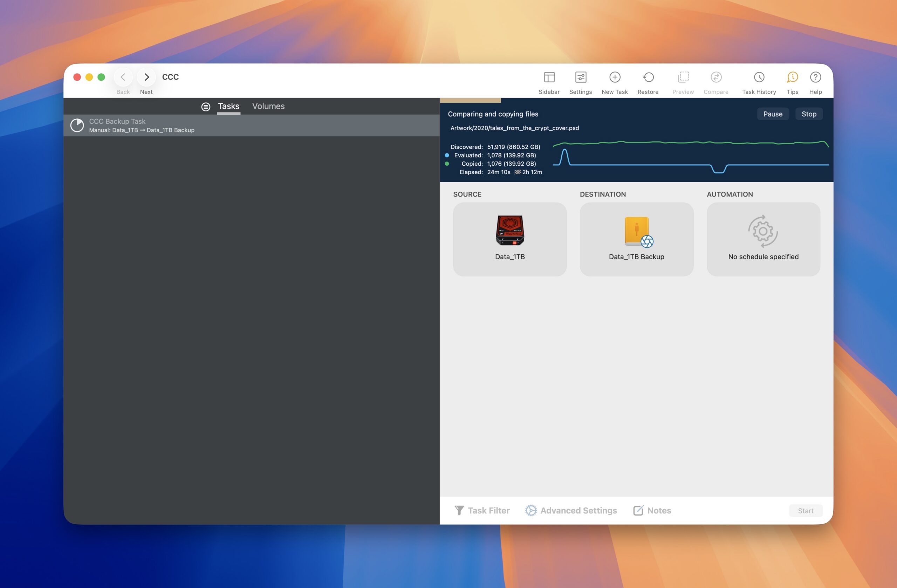
Task: Pause the running backup task
Action: (x=773, y=114)
